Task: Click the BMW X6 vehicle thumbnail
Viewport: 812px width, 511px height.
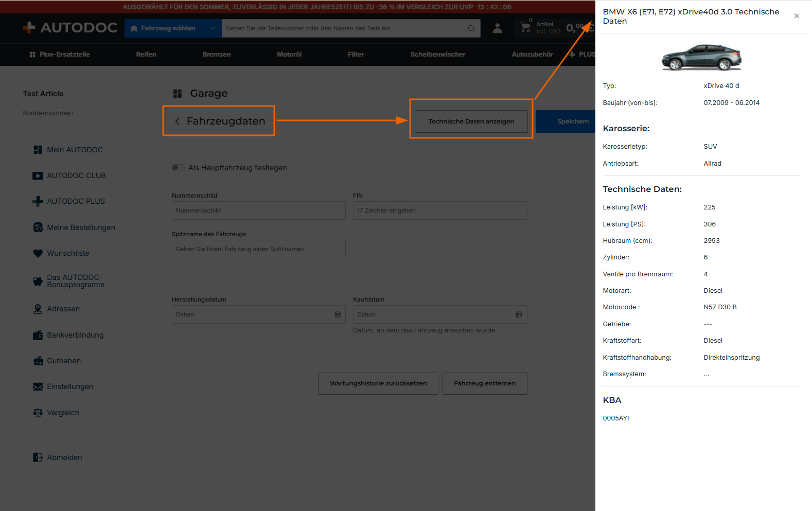Action: pos(701,57)
